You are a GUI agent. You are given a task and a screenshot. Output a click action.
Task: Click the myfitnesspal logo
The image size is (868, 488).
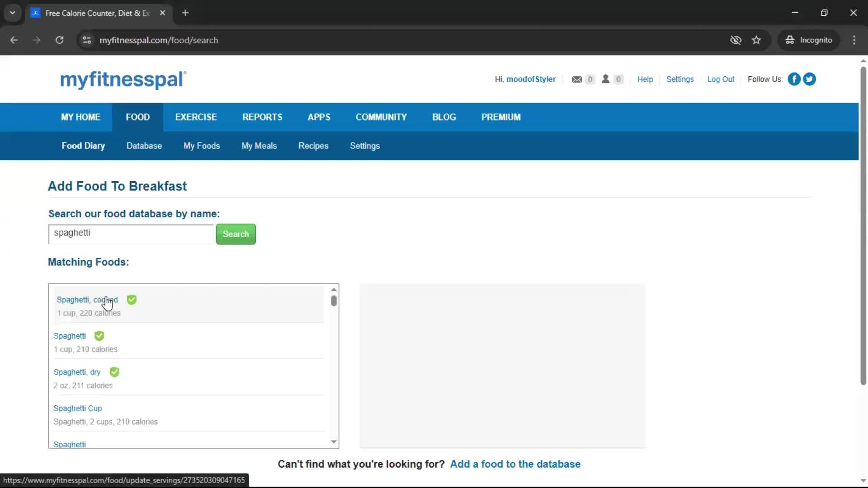[123, 80]
